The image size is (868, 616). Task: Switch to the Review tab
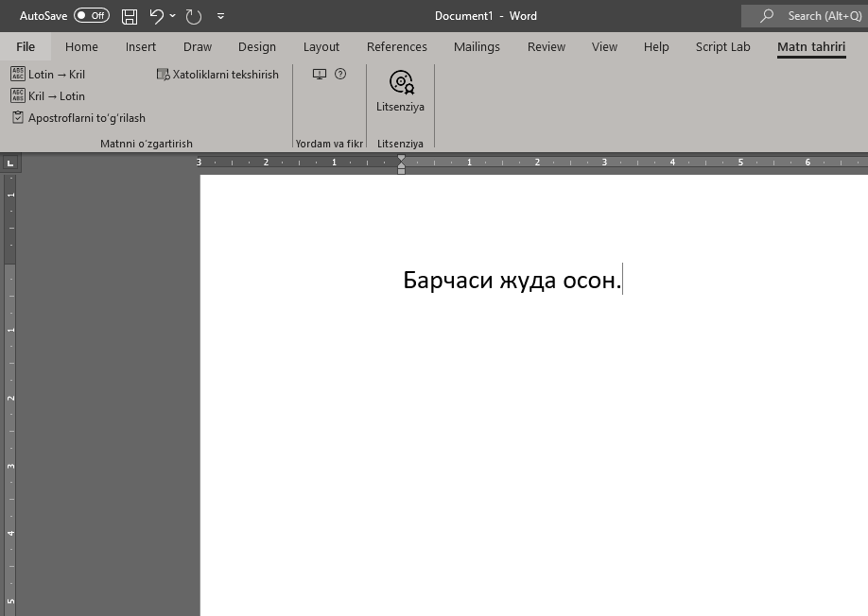click(546, 46)
